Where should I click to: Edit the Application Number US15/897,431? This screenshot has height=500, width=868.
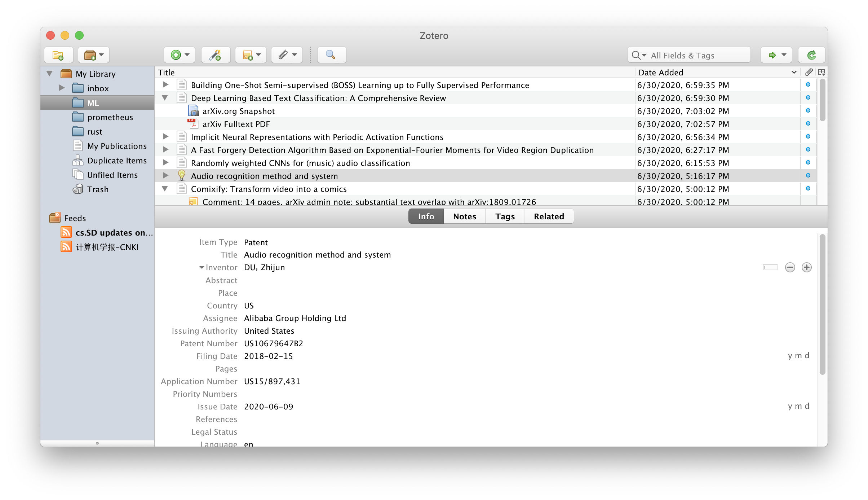(x=272, y=381)
